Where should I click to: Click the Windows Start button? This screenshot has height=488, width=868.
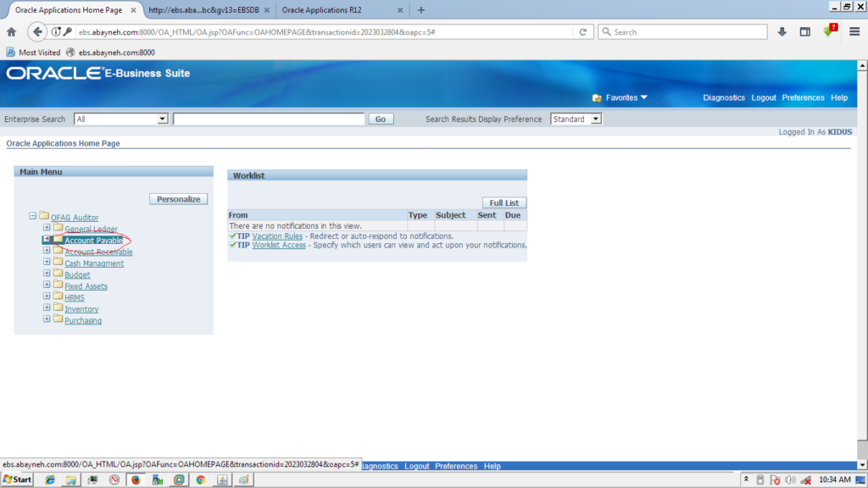pos(17,480)
